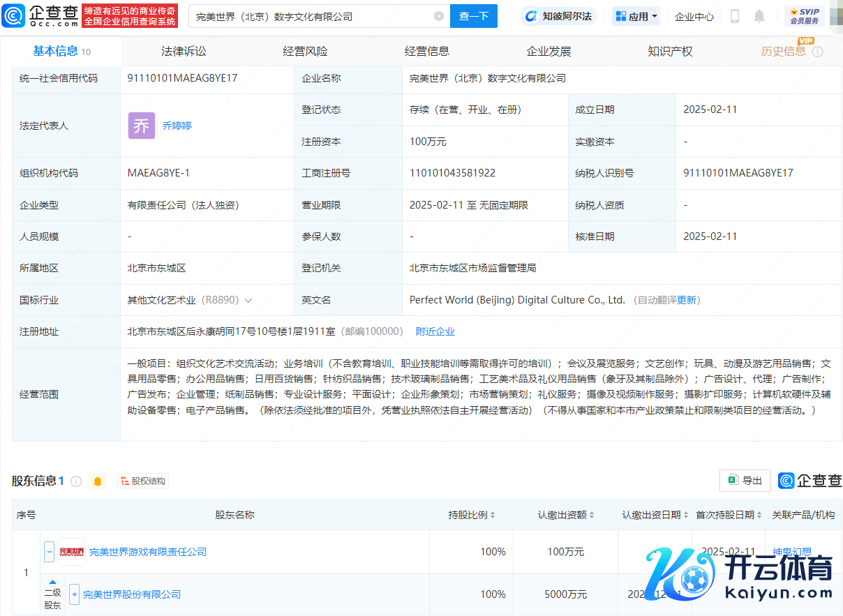Viewport: 843px width, 616px height.
Task: Collapse the 完美世界游戏有限责任公司 shareholder row
Action: (x=49, y=552)
